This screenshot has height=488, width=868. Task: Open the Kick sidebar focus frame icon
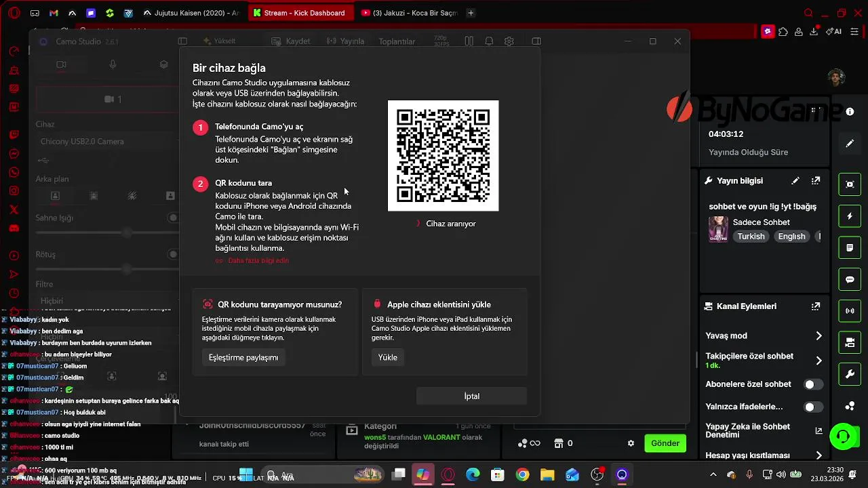click(850, 184)
